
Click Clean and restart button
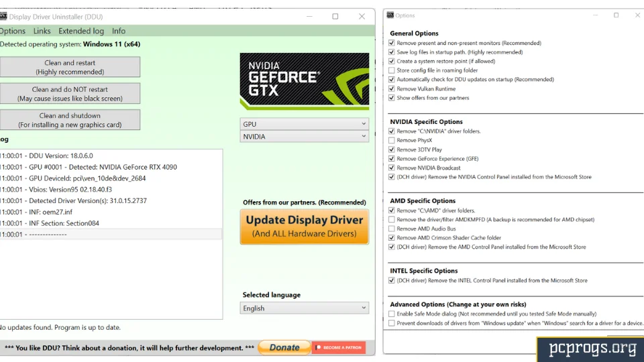(x=70, y=67)
